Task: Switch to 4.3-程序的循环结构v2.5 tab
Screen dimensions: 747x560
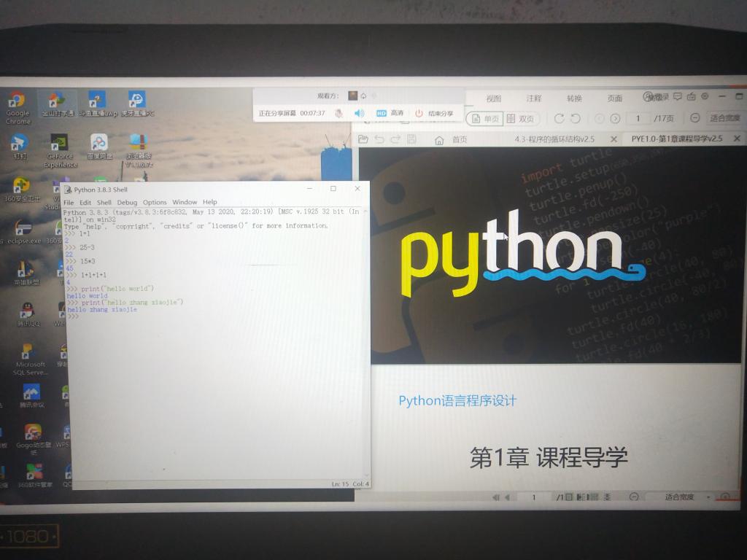Action: point(554,139)
